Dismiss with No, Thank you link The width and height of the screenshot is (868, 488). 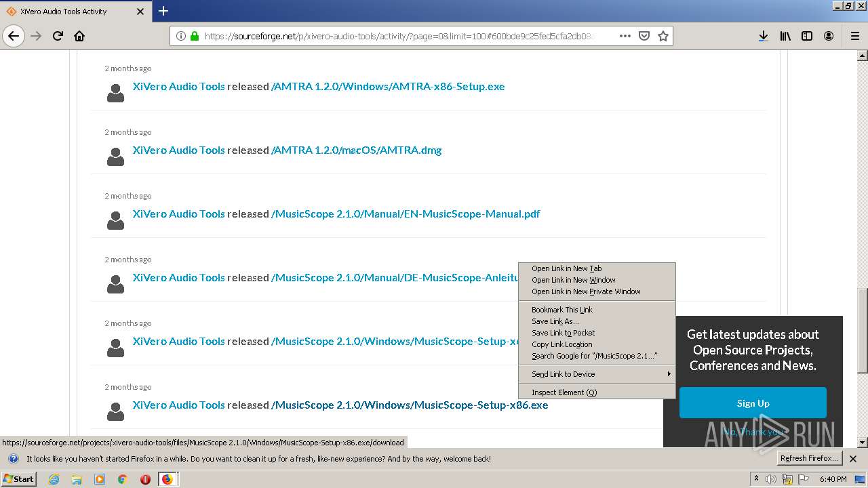coord(753,432)
